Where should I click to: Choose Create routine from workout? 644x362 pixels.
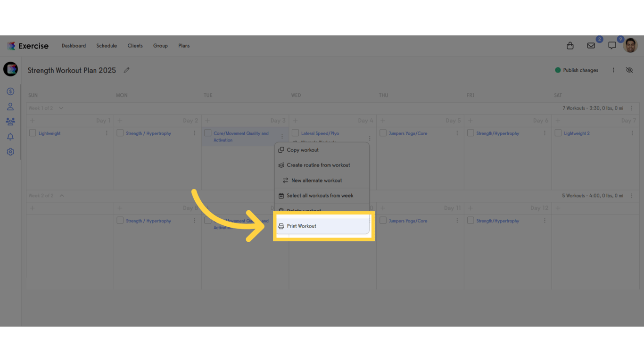pos(322,165)
